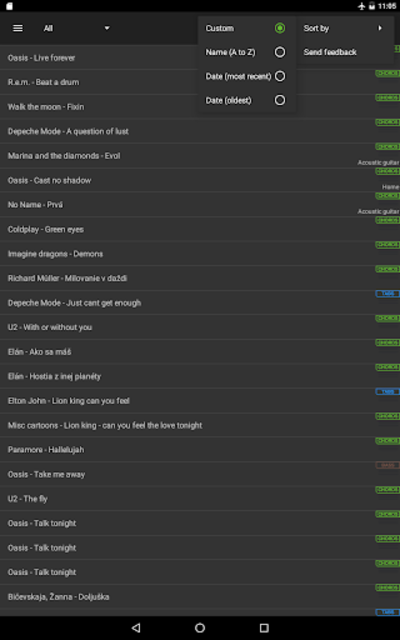Click the Acoustic guitar tag on Marina and the diamonds

pyautogui.click(x=378, y=162)
